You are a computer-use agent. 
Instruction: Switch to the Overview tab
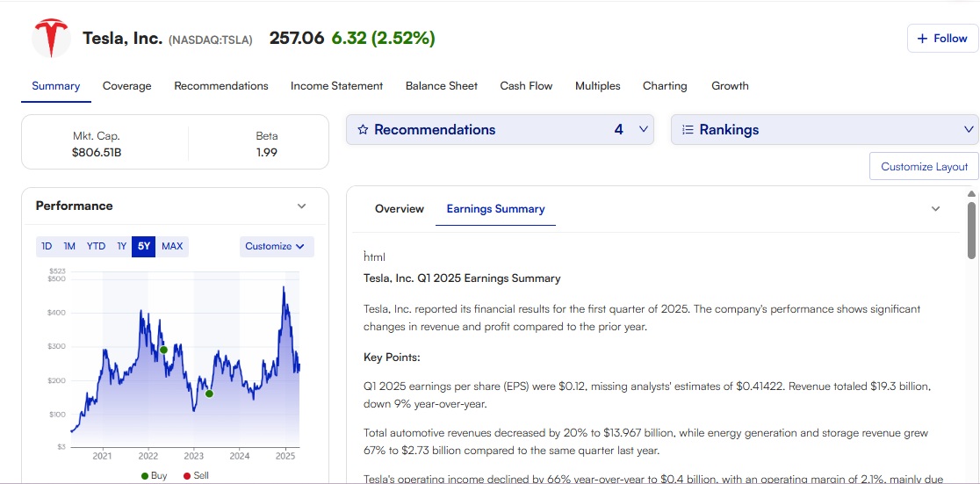tap(400, 209)
